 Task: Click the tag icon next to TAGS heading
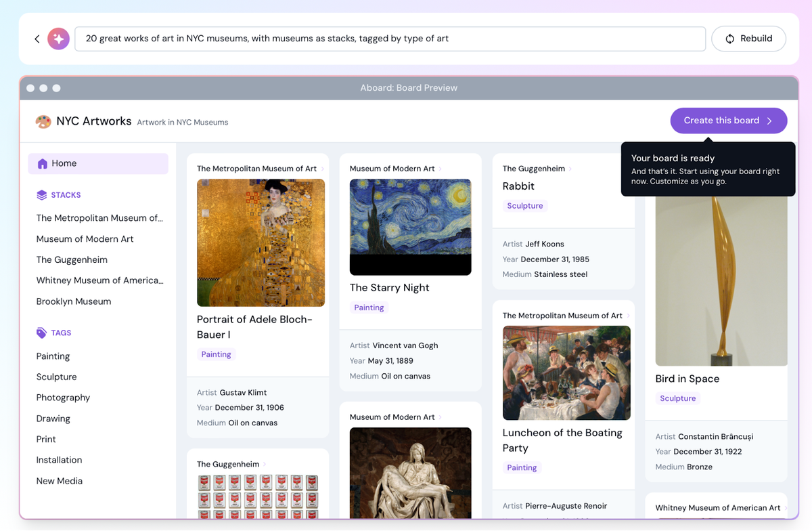[x=40, y=333]
